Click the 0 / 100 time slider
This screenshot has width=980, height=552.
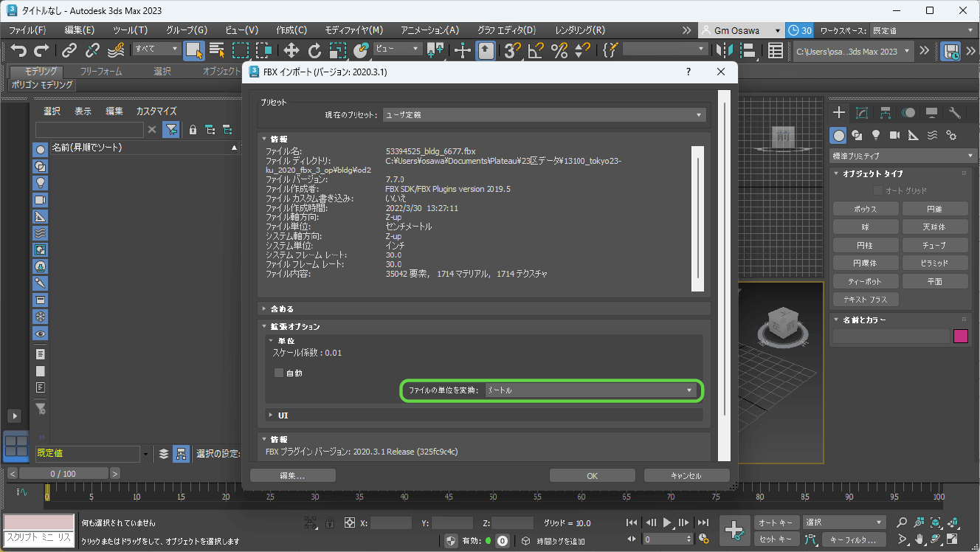63,473
